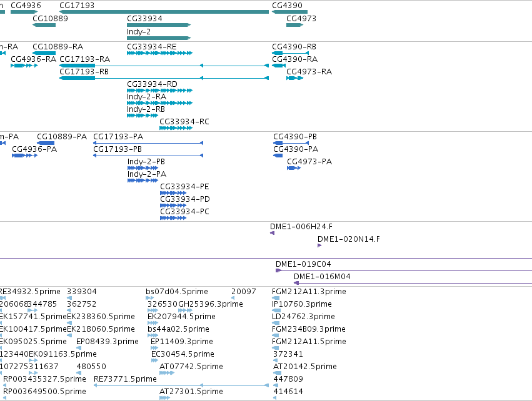Screen dimensions: 532x401
Task: Click the CG10889 gene label
Action: click(50, 19)
